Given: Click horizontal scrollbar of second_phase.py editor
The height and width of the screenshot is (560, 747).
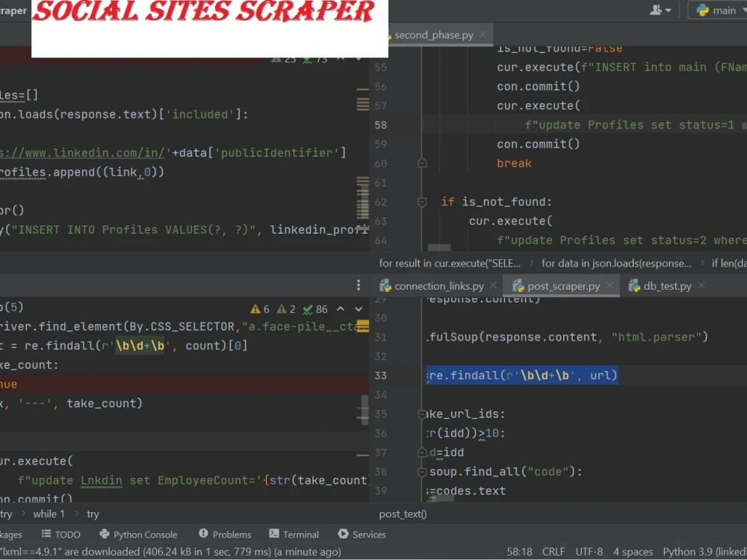Looking at the screenshot, I should (x=439, y=247).
